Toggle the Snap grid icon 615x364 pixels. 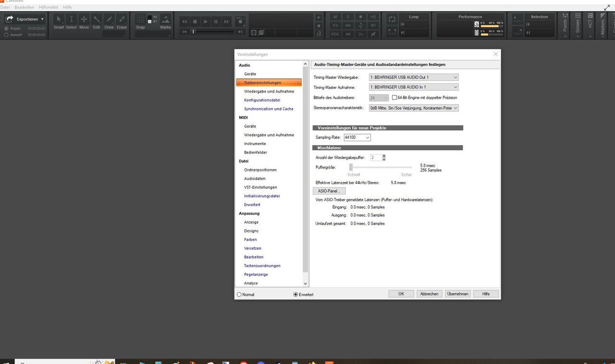[x=140, y=19]
